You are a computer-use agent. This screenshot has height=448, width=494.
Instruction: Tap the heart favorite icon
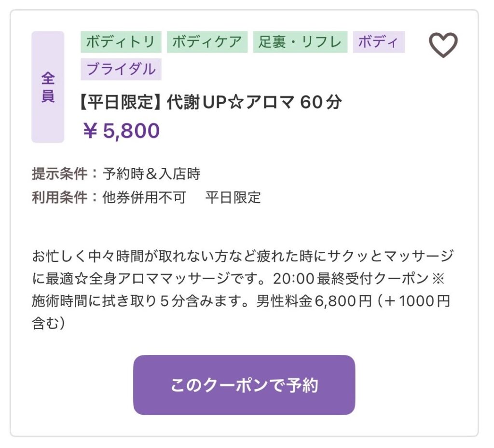pyautogui.click(x=443, y=45)
